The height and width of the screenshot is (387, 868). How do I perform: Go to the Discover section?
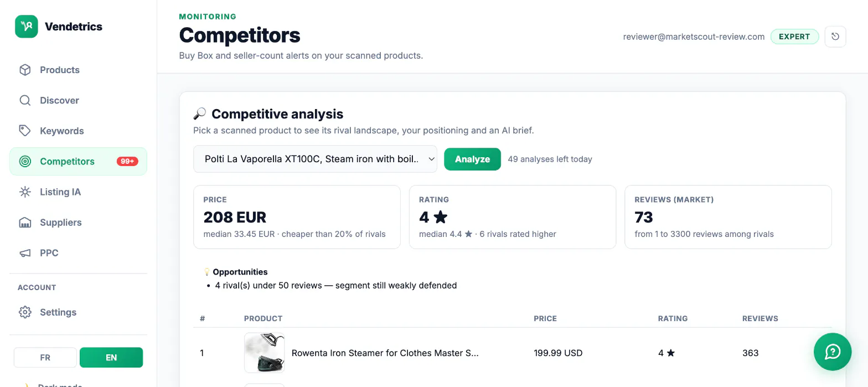(x=78, y=100)
